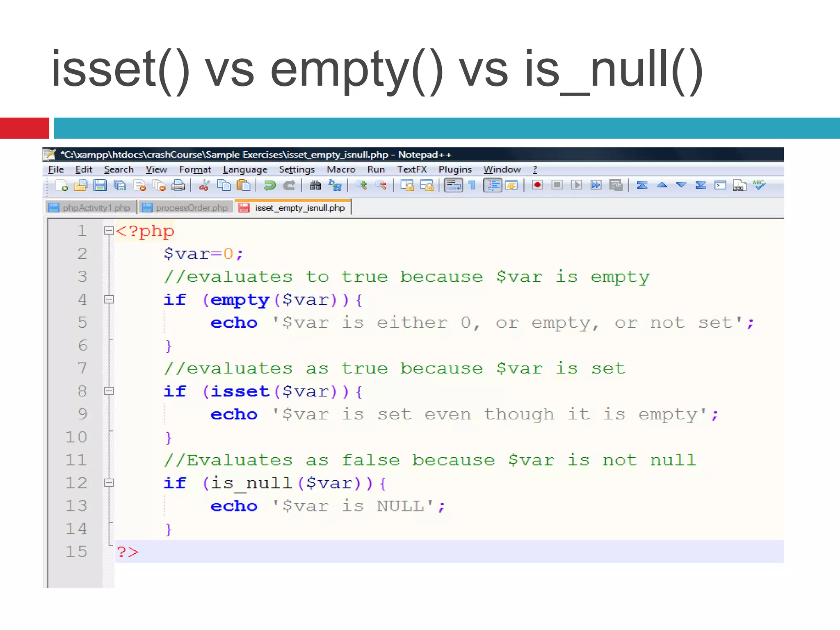Undo last change with green arrow
The image size is (840, 630).
pyautogui.click(x=269, y=185)
